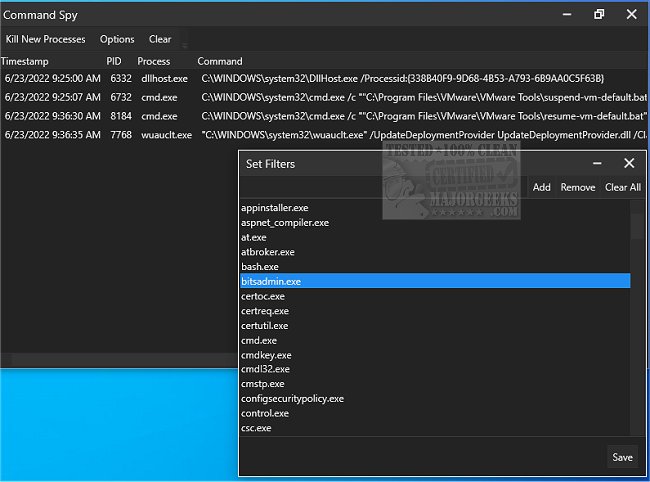Image resolution: width=650 pixels, height=482 pixels.
Task: Select at.exe in the filter list
Action: (x=435, y=237)
